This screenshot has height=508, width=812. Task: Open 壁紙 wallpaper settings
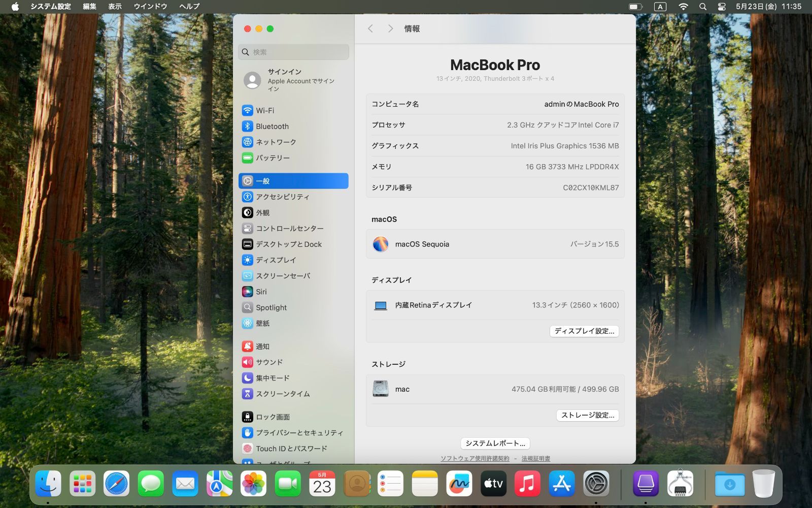(293, 323)
